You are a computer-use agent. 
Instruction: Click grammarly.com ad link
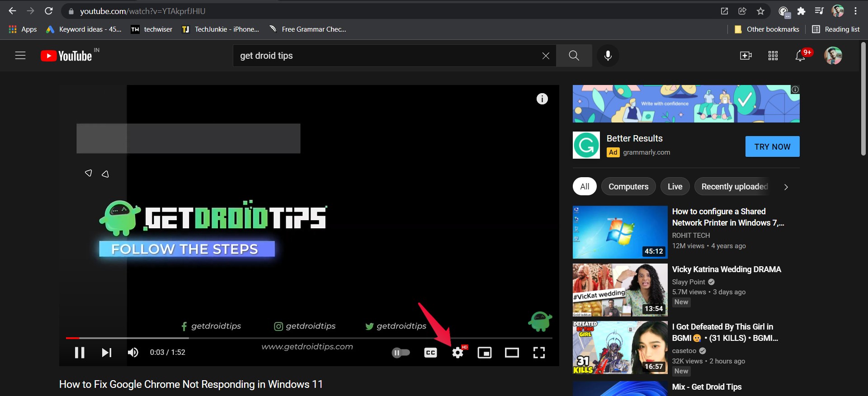(x=646, y=152)
